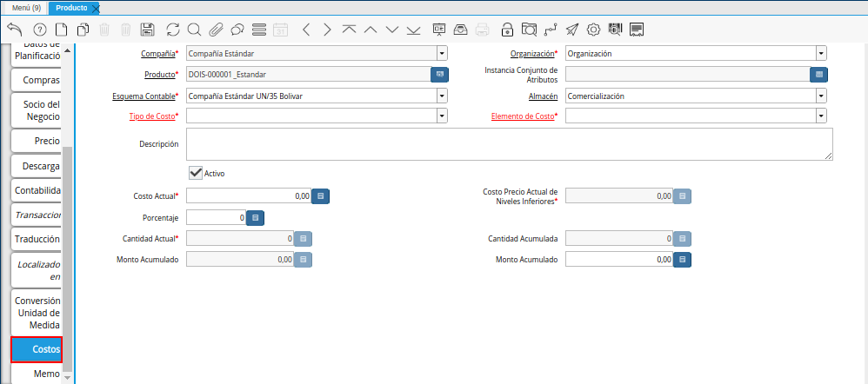Open the Find record magnifier icon
The width and height of the screenshot is (868, 384).
(194, 30)
